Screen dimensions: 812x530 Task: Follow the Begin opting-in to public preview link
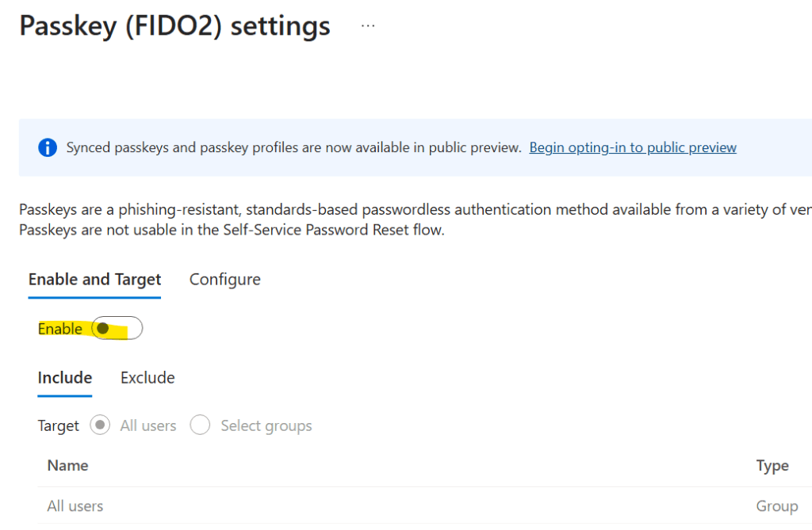(x=633, y=147)
